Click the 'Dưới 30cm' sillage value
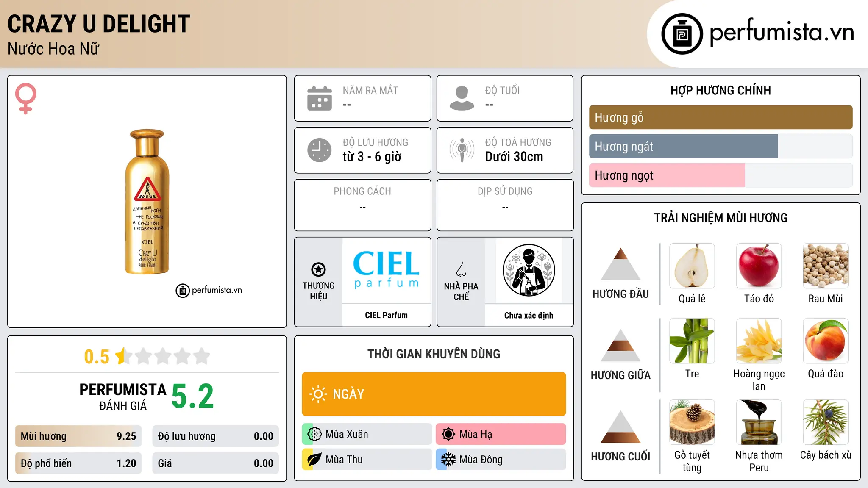Image resolution: width=868 pixels, height=488 pixels. [x=514, y=157]
